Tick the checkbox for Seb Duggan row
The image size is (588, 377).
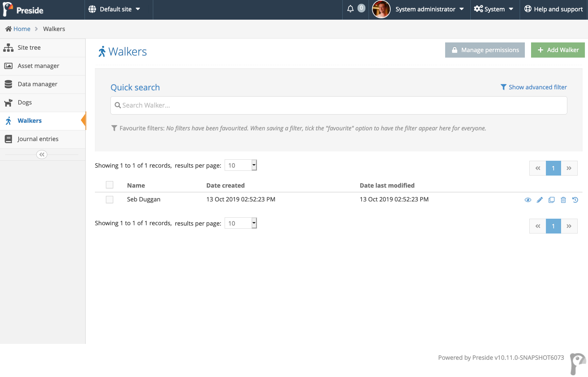pos(109,200)
